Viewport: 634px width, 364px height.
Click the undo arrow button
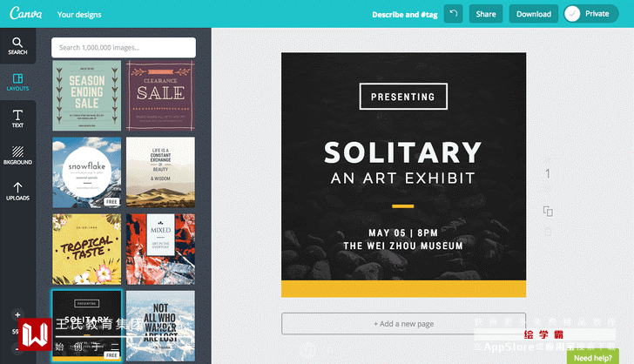(453, 14)
